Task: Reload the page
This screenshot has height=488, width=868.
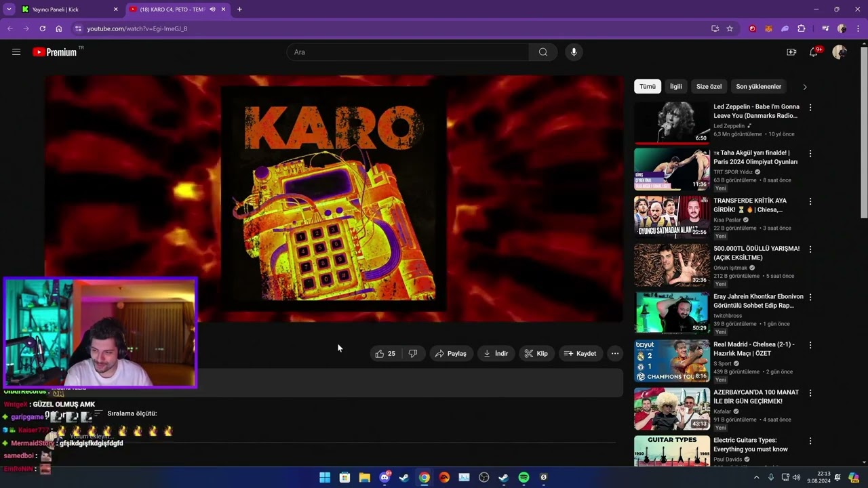Action: tap(43, 28)
